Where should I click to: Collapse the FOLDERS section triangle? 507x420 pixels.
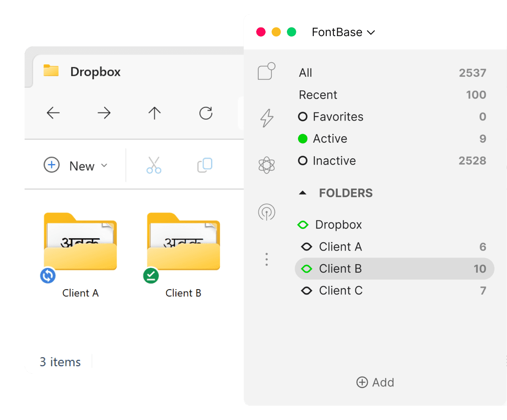tap(303, 193)
